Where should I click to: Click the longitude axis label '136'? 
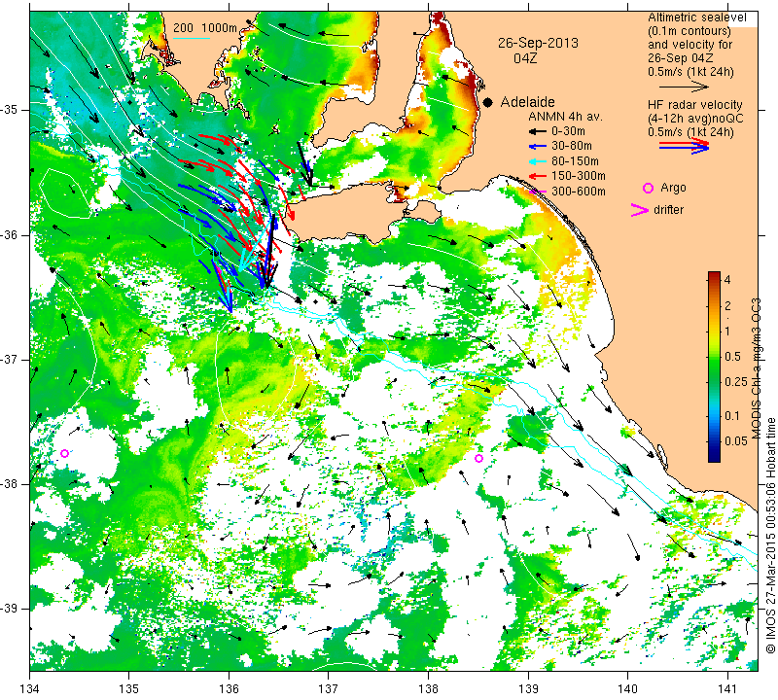[230, 689]
